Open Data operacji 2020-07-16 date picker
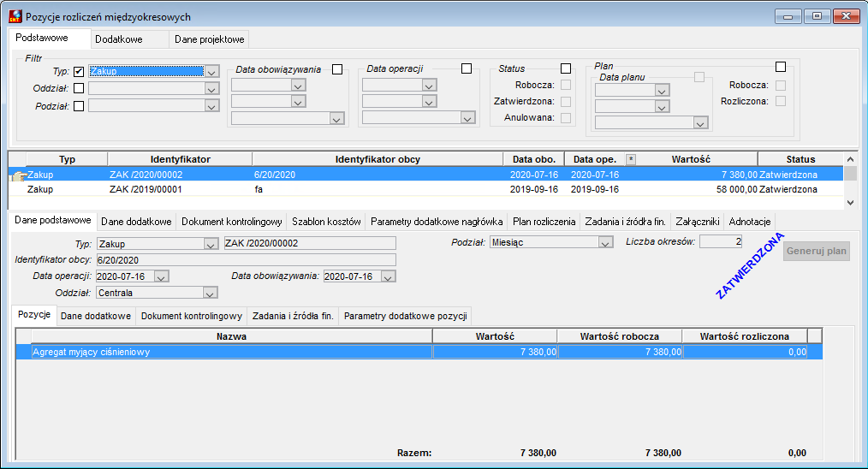 coord(161,276)
